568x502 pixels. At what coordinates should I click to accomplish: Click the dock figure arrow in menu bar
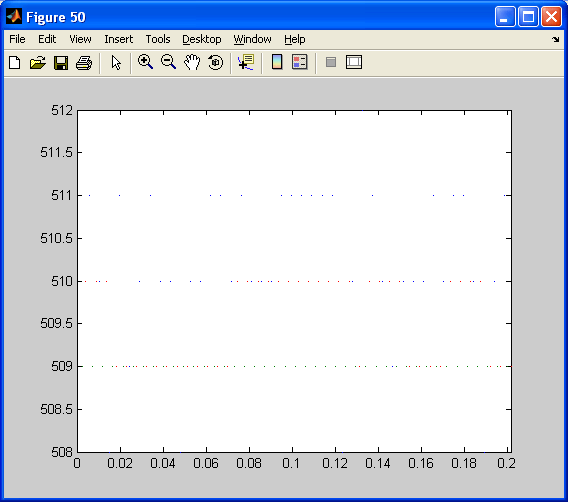[555, 39]
